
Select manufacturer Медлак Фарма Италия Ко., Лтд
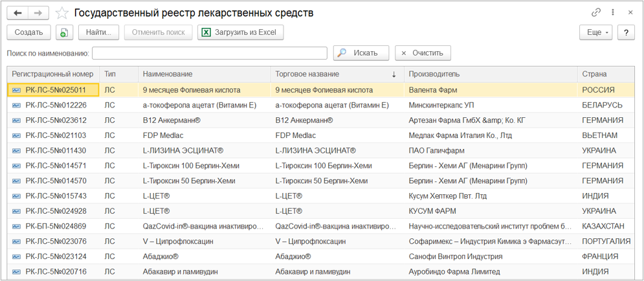click(x=460, y=135)
